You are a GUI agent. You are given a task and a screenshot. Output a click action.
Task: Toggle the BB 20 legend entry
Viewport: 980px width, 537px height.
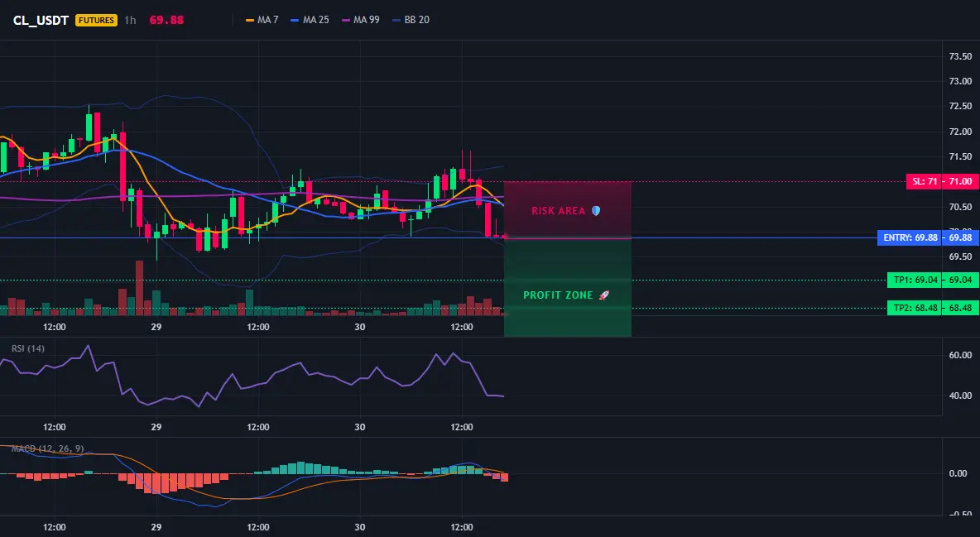coord(411,20)
